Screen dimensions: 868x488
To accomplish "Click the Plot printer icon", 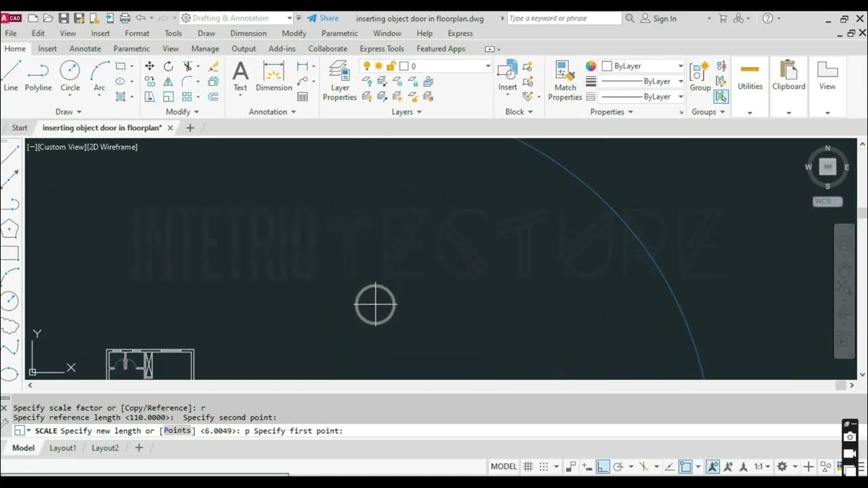I will click(125, 18).
